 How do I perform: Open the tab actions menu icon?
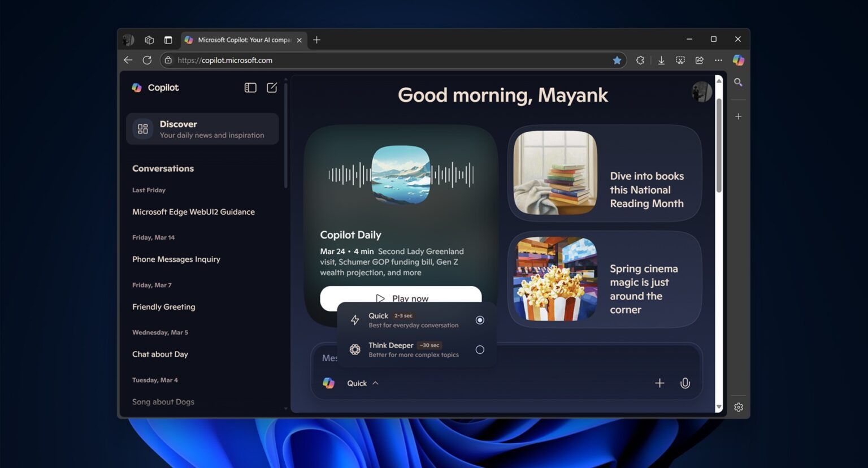168,40
